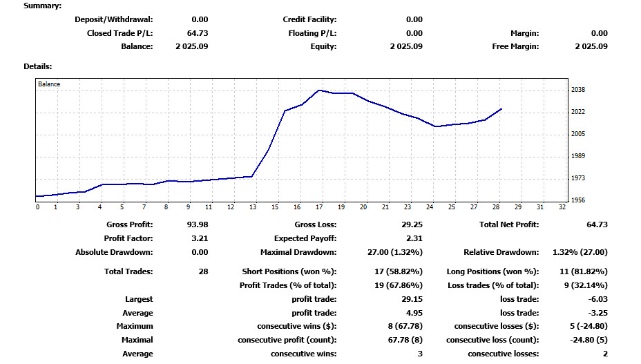Select the Equity label in summary
The height and width of the screenshot is (364, 641).
(x=323, y=46)
